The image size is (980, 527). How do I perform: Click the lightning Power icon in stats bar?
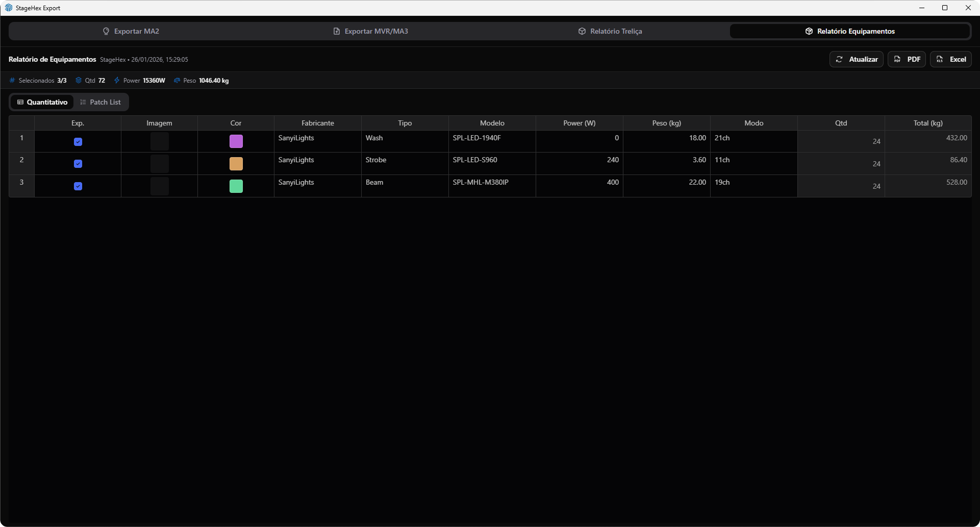coord(117,81)
